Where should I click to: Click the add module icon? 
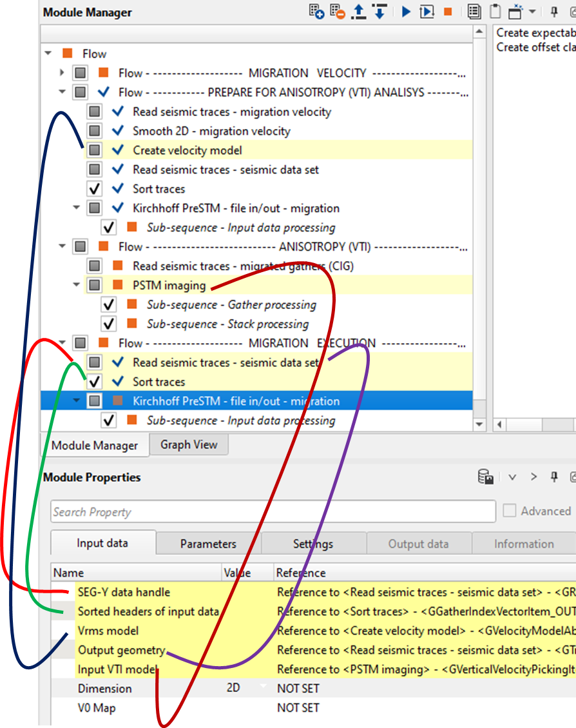click(x=316, y=12)
